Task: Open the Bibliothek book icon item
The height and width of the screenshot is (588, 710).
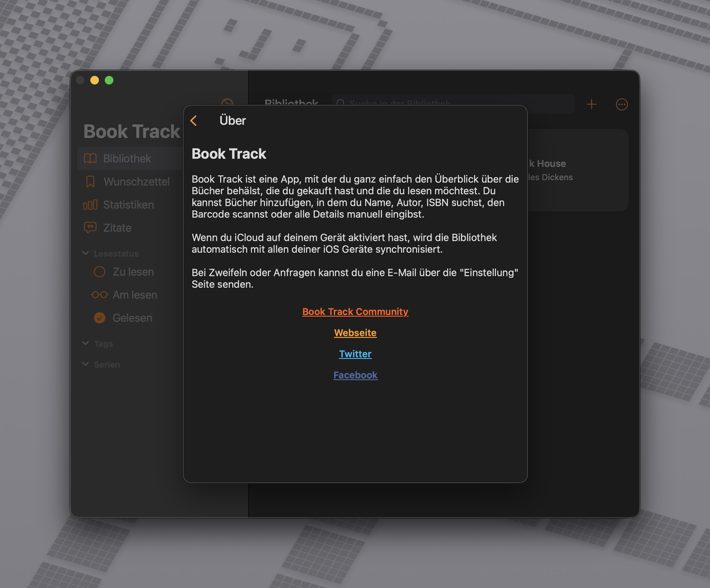Action: point(90,159)
